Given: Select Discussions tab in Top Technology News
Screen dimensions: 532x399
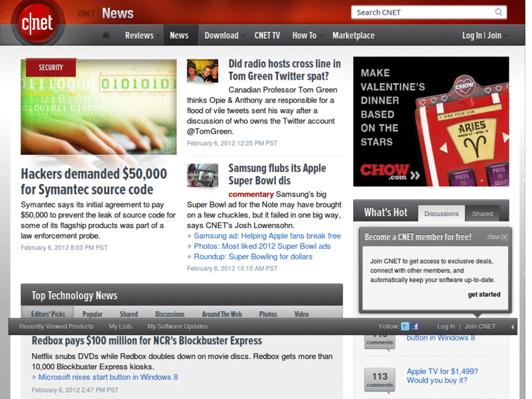Looking at the screenshot, I should click(x=170, y=314).
